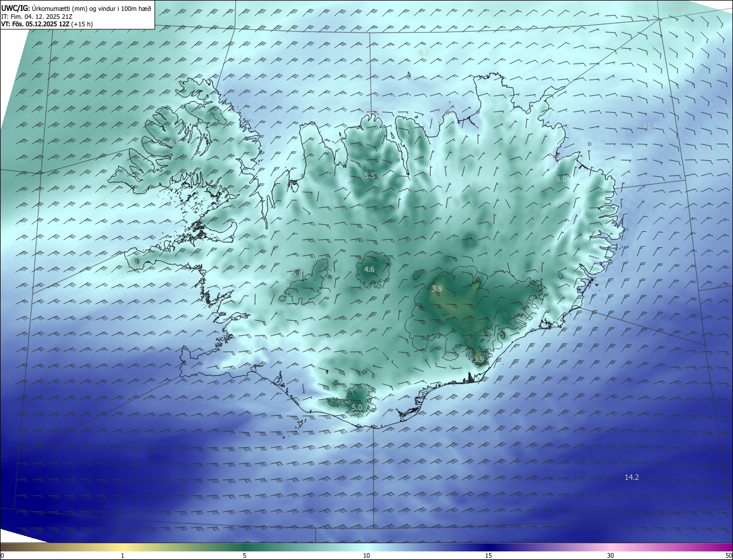Click the 30 tick on the color scale
Image resolution: width=733 pixels, height=560 pixels.
click(610, 555)
